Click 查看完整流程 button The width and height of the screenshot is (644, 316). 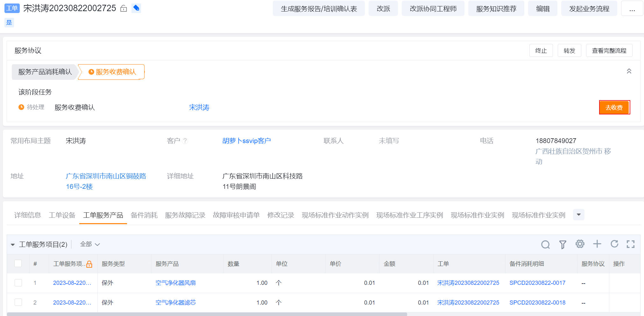pos(609,51)
